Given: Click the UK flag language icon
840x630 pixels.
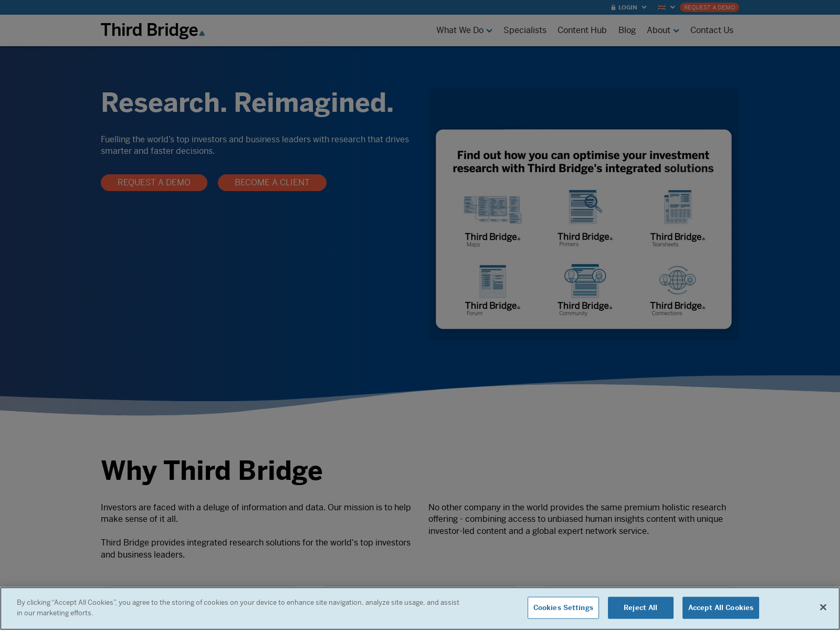Looking at the screenshot, I should click(661, 7).
